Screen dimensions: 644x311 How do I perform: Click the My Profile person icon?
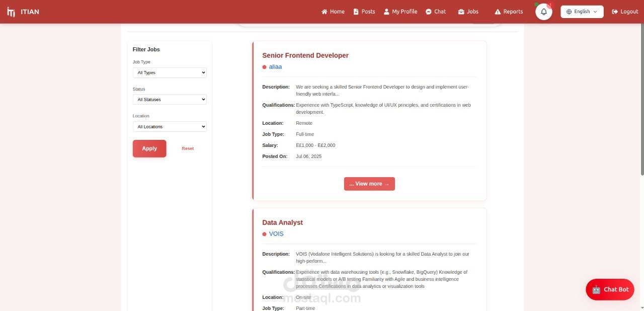coord(386,12)
